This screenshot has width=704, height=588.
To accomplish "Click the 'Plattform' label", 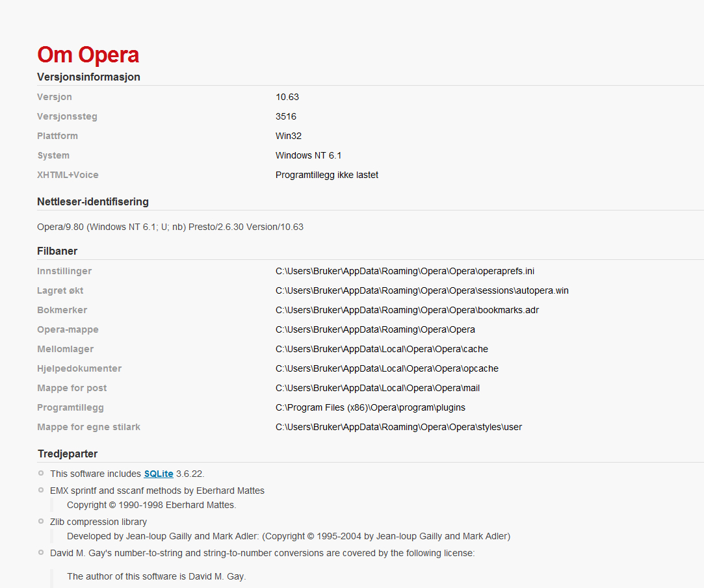I will tap(57, 136).
